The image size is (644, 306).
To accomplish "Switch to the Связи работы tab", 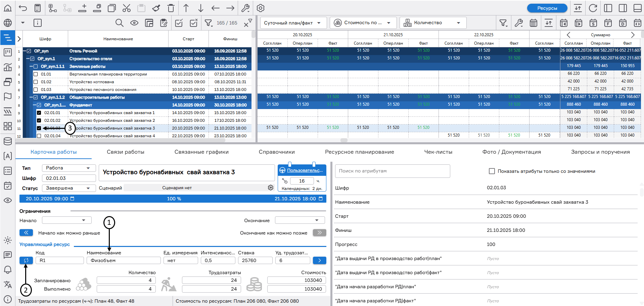I will coord(126,152).
